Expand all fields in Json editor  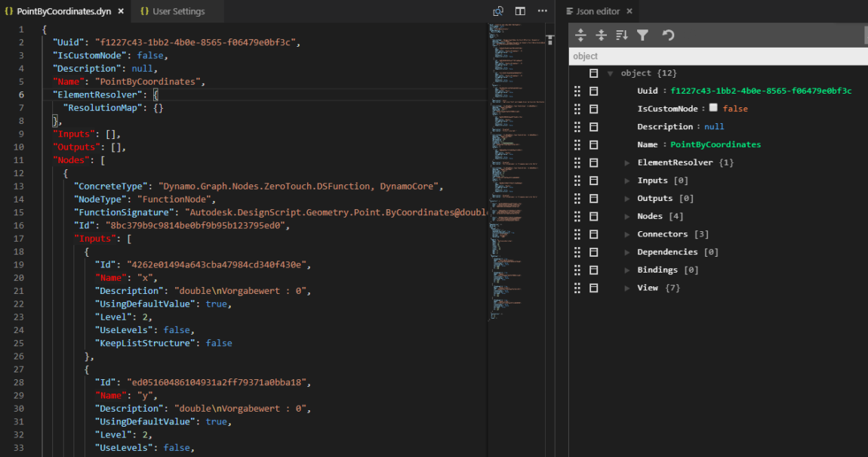(x=580, y=36)
